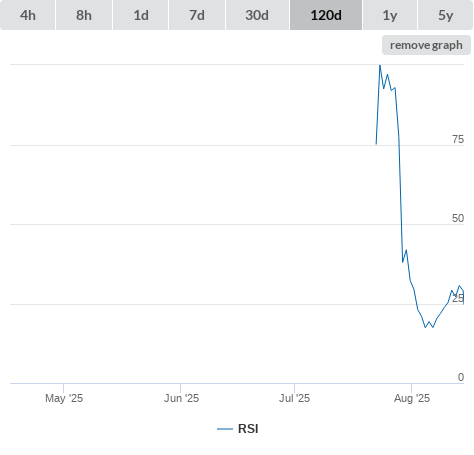This screenshot has height=455, width=474.
Task: Click the blue RSI legend line marker
Action: pos(225,429)
